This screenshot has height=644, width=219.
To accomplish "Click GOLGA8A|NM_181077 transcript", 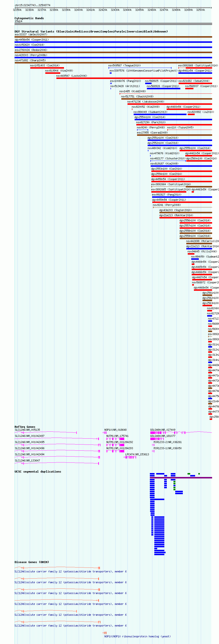I will [157, 439].
